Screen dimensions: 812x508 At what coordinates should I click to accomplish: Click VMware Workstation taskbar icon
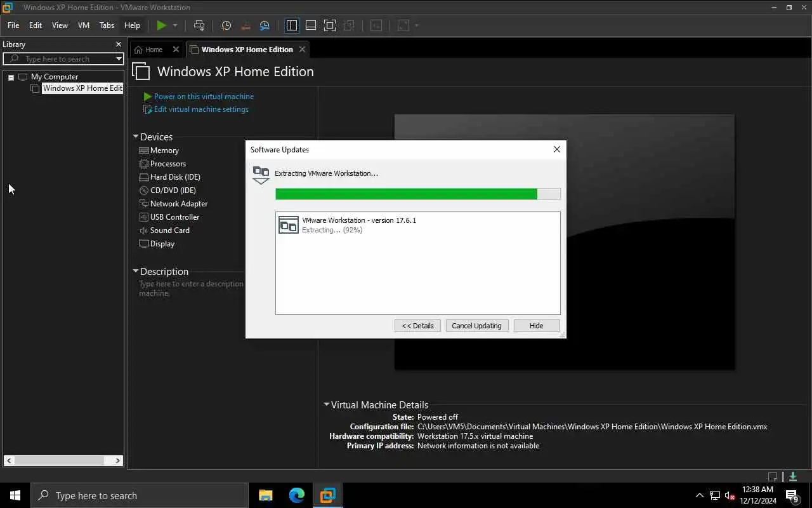pyautogui.click(x=327, y=495)
